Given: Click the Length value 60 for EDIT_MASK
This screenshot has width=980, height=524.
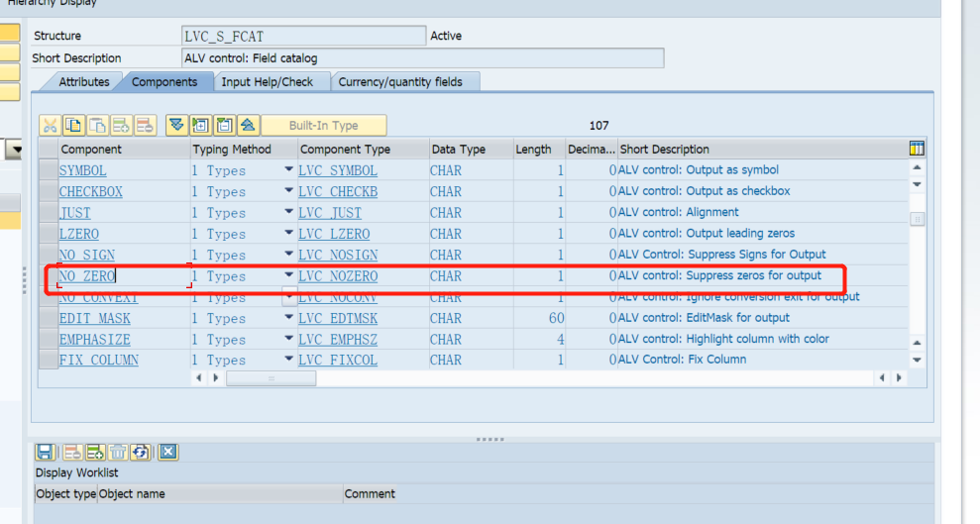Looking at the screenshot, I should [556, 319].
